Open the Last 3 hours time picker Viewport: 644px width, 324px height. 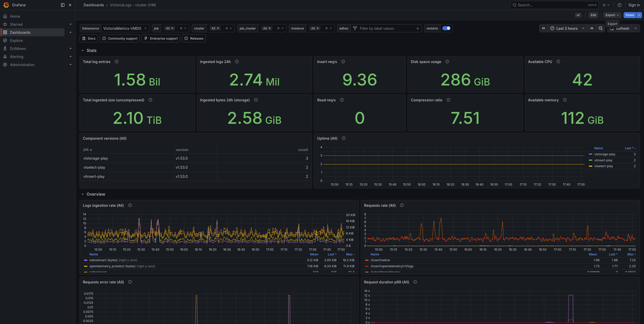tap(567, 28)
